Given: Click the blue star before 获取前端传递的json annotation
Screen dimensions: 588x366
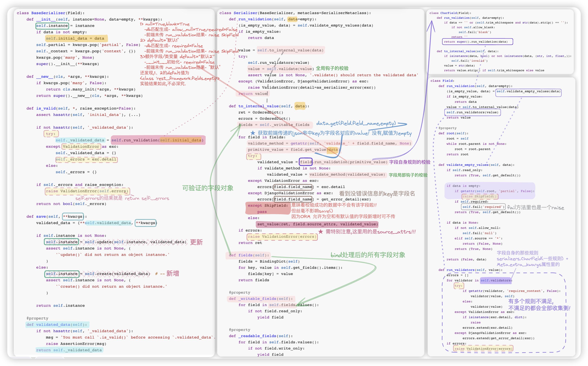Looking at the screenshot, I should [x=253, y=133].
